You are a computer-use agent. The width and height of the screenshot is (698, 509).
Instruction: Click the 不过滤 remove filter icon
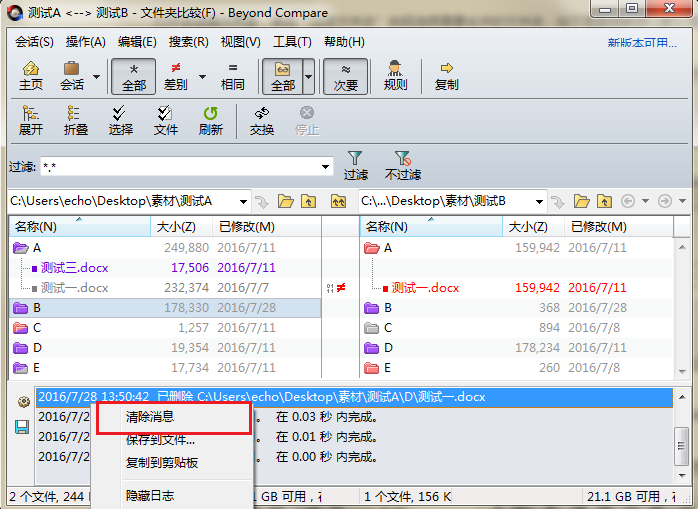pos(402,166)
